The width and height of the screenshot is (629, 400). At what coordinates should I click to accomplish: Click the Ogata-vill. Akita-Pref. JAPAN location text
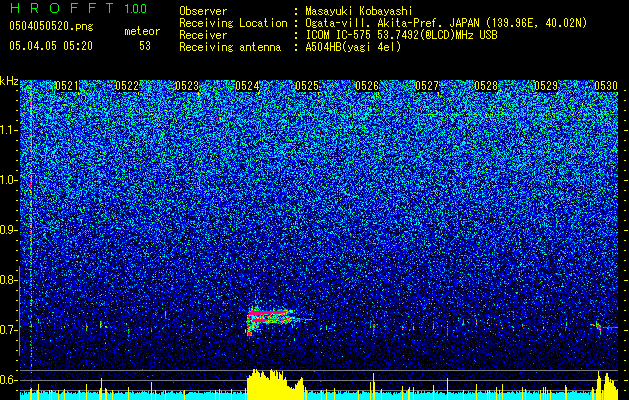pyautogui.click(x=446, y=23)
